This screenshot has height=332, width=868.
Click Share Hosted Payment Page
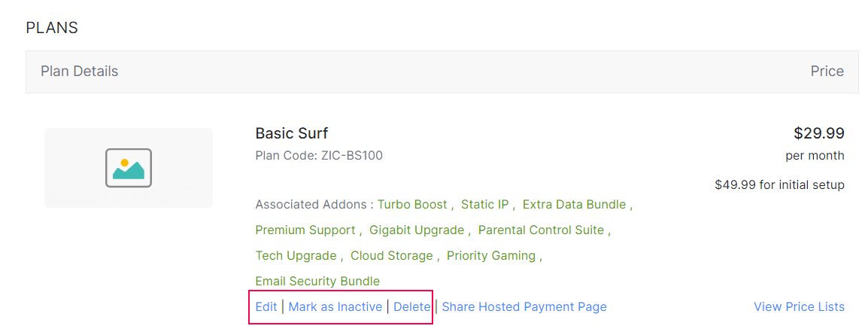point(524,306)
